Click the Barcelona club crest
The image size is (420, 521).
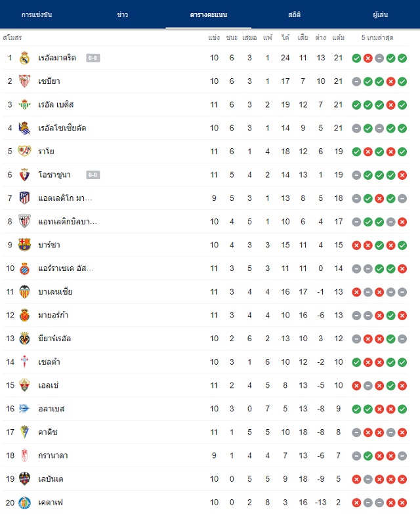click(x=24, y=245)
